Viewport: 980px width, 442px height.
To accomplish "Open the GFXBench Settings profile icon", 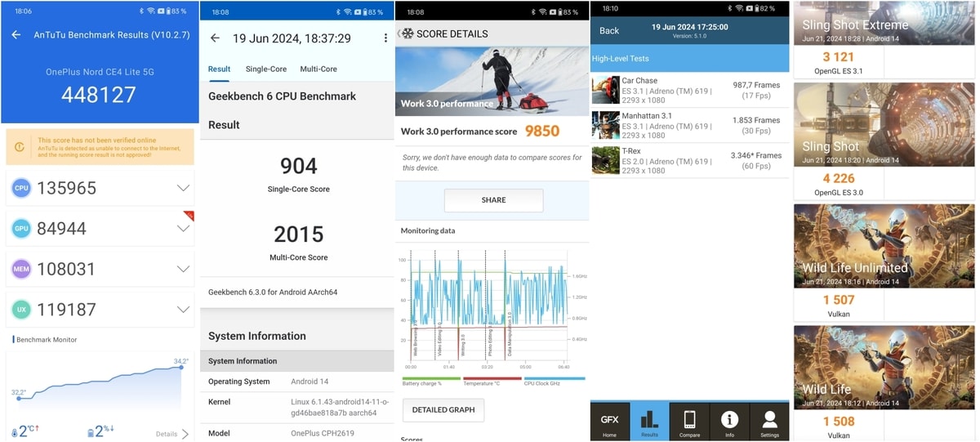I will [x=769, y=421].
